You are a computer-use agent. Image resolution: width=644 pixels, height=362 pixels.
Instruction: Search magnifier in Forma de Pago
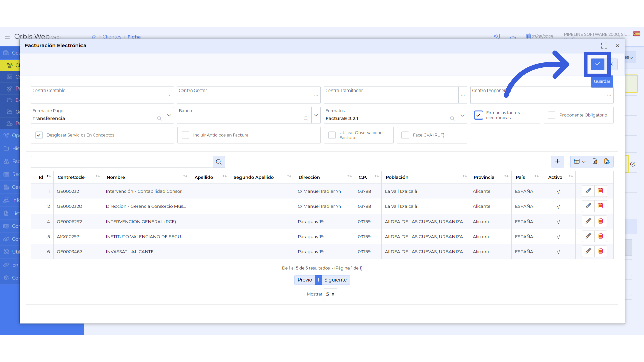[x=159, y=119]
